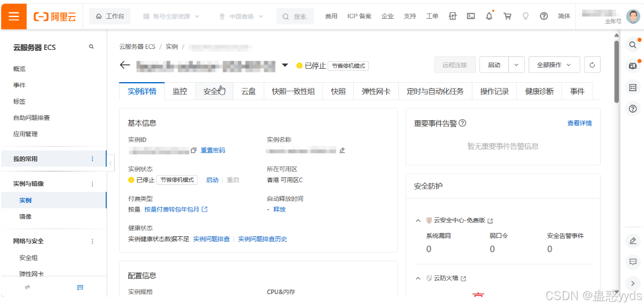The width and height of the screenshot is (644, 306).
Task: Launch Cloud Shell terminal icon
Action: (471, 16)
